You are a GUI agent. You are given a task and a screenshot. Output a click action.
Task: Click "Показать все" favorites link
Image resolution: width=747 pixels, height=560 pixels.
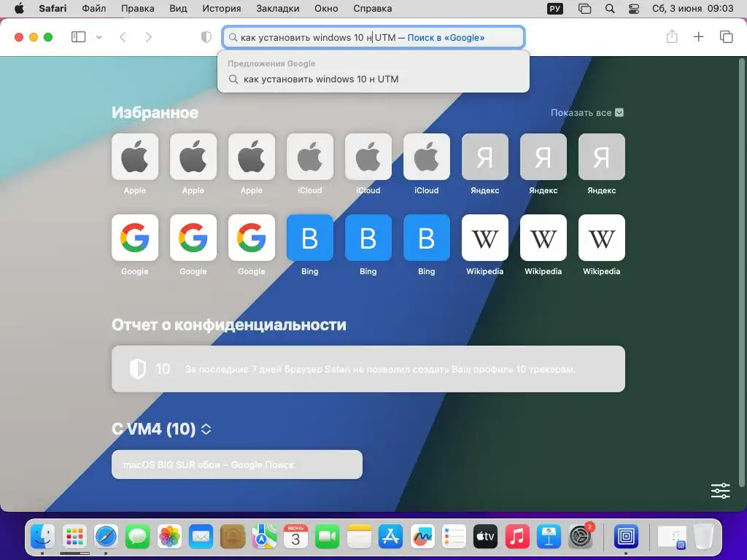coord(581,113)
